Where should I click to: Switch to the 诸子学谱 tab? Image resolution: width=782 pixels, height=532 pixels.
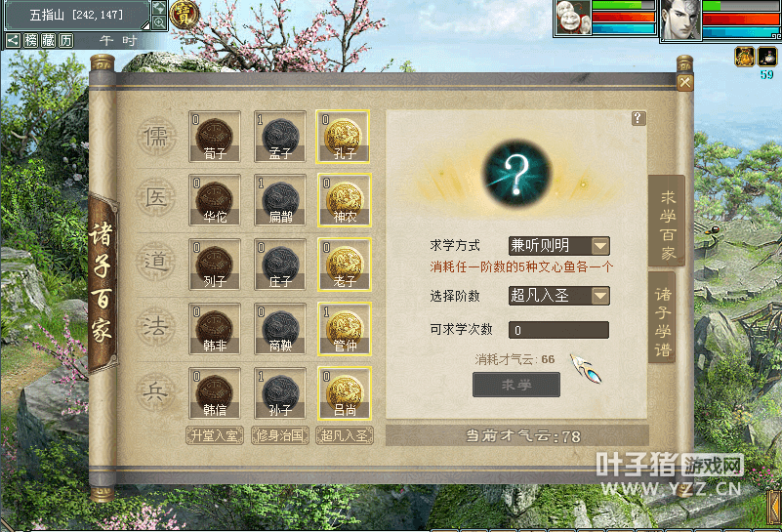pyautogui.click(x=663, y=317)
